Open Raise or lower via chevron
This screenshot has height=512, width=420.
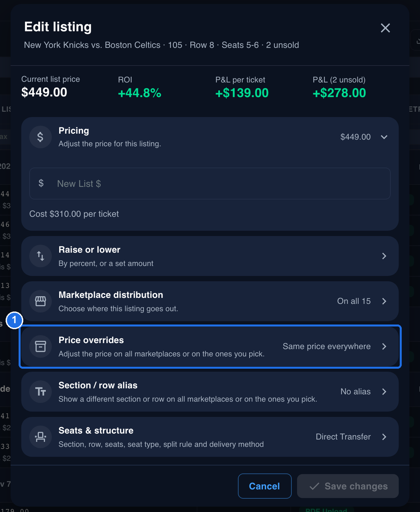384,256
